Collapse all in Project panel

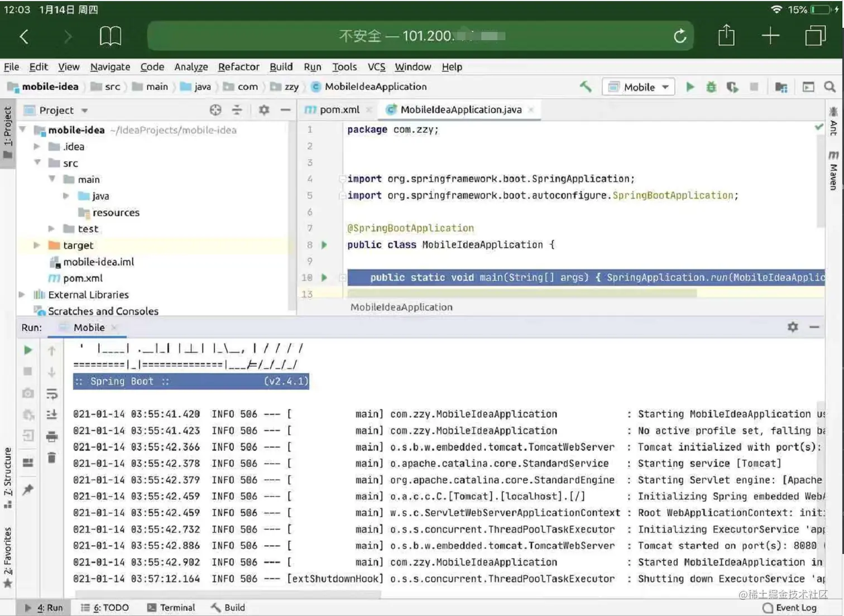pos(237,110)
